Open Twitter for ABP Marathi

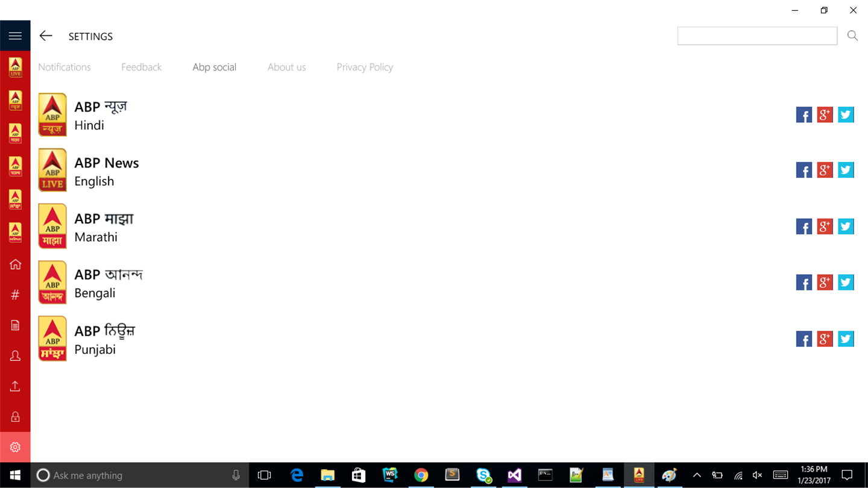(846, 227)
